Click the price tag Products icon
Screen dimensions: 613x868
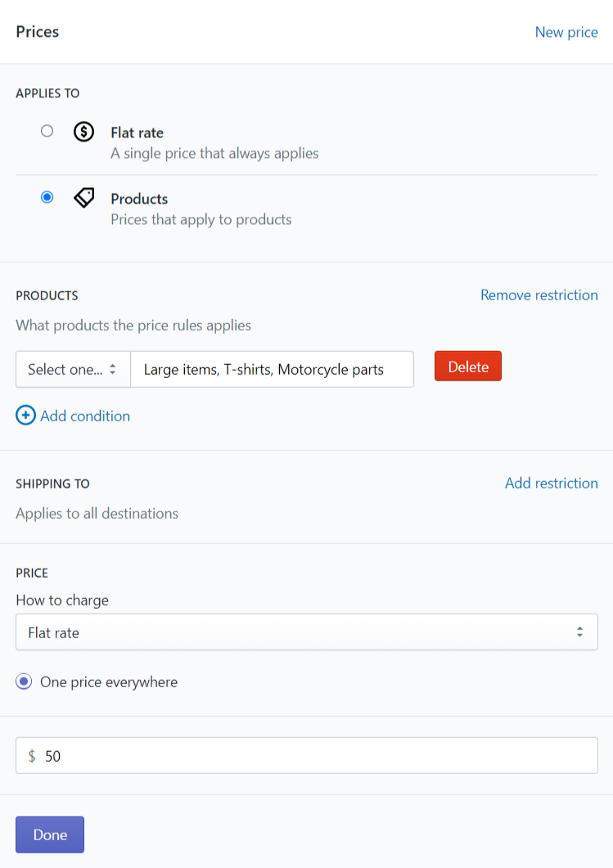click(83, 198)
